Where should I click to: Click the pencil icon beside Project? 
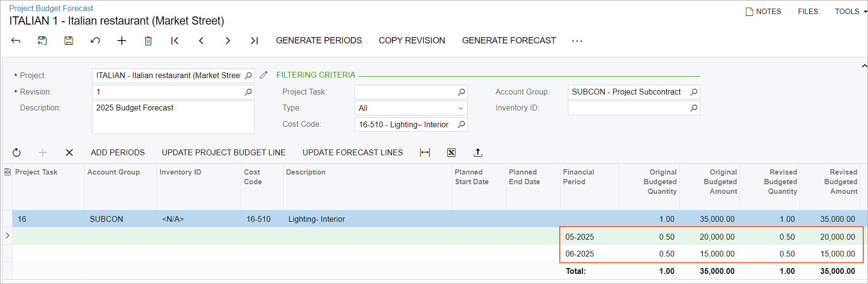(263, 75)
